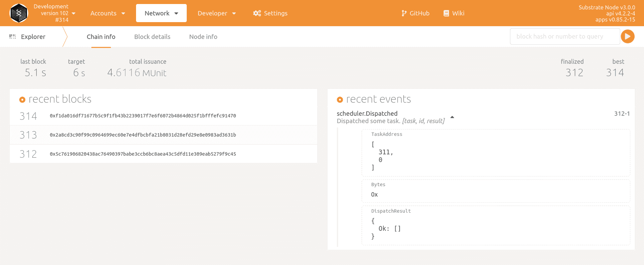
Task: Click the Substrate Node version text
Action: [607, 7]
